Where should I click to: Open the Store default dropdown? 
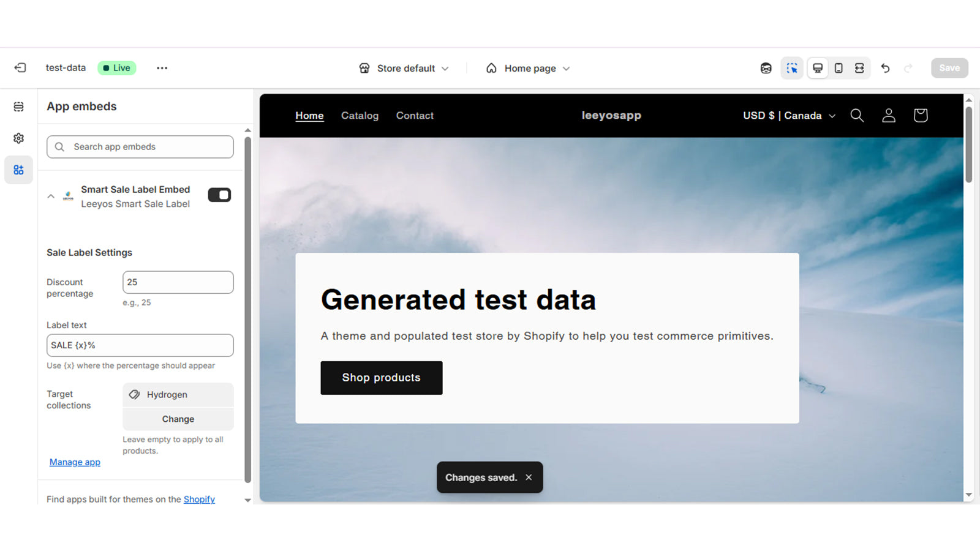pyautogui.click(x=404, y=68)
